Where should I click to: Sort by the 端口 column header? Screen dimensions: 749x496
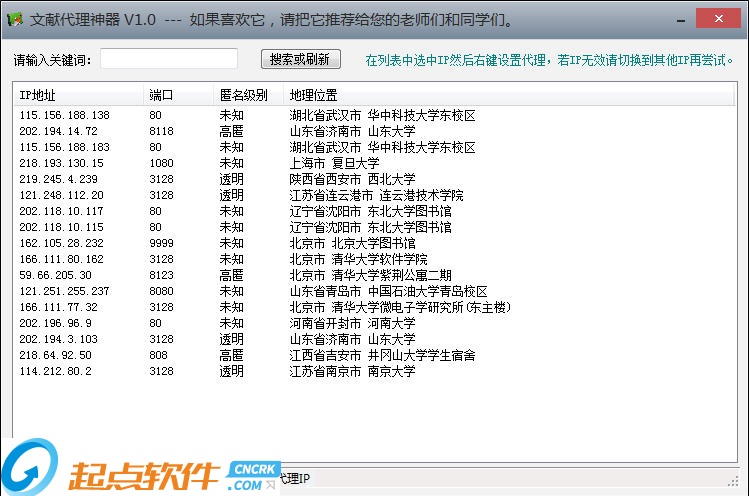click(x=178, y=95)
